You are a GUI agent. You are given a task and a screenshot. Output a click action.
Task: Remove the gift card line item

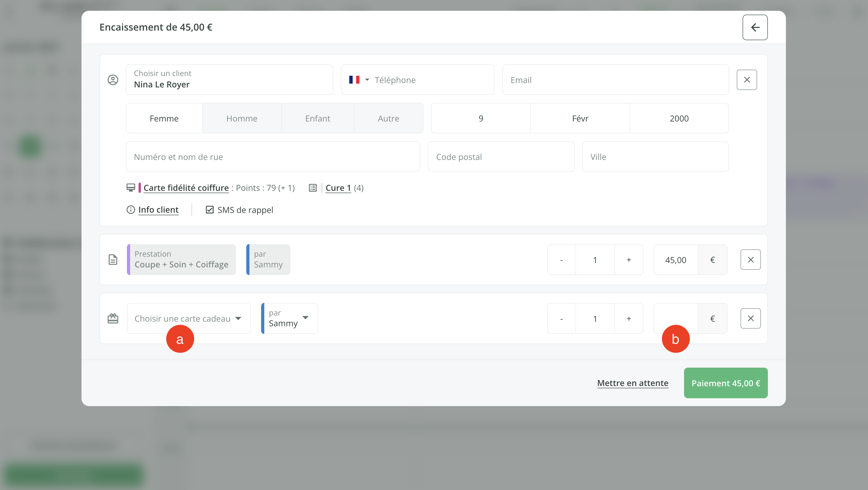coord(750,318)
